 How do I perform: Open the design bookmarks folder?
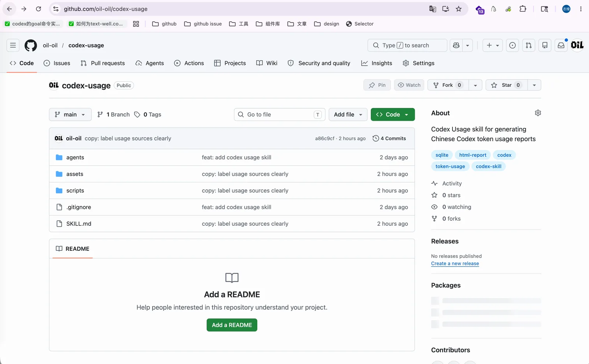(x=327, y=24)
